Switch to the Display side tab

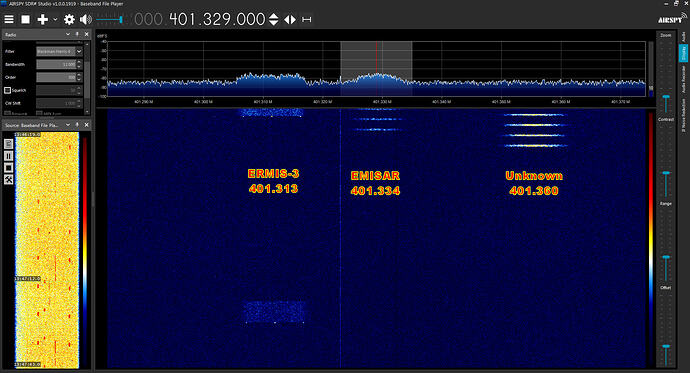[x=683, y=53]
